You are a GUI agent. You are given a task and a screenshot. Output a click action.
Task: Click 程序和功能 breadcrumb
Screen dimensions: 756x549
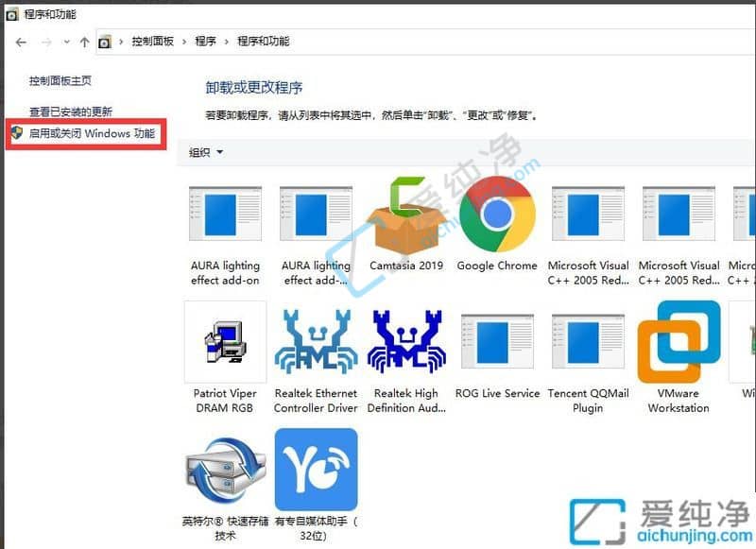264,42
